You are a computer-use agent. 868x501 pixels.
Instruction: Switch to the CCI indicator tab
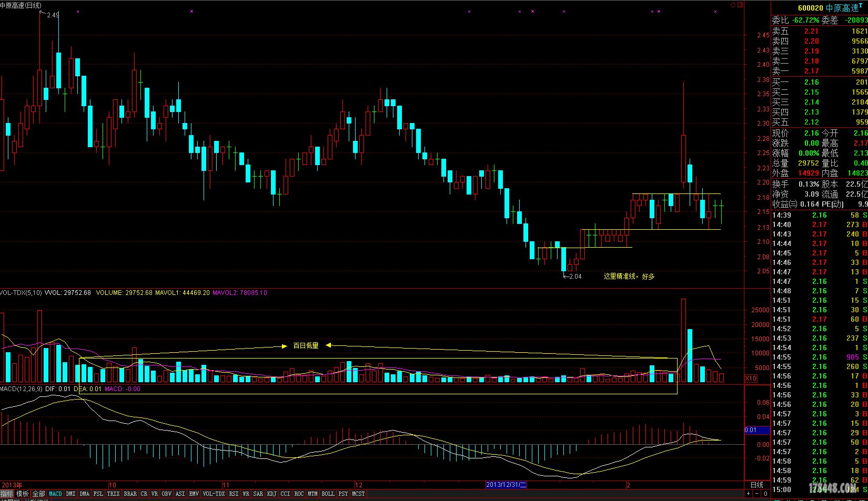[x=286, y=494]
